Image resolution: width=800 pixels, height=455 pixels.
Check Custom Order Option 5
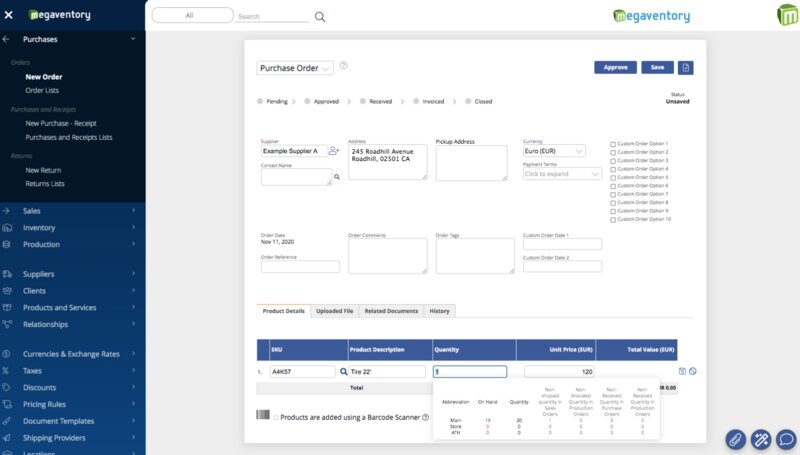[613, 178]
